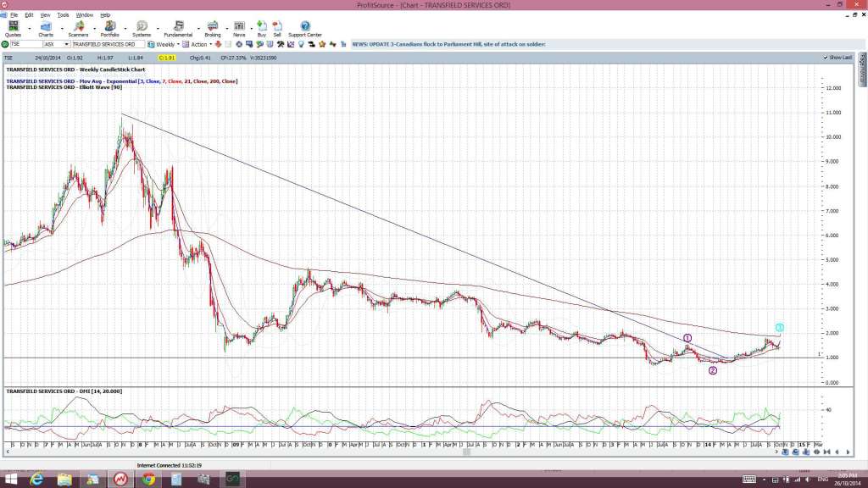Click the lightbulb icon in chart toolbar
The width and height of the screenshot is (868, 488).
coord(301,44)
